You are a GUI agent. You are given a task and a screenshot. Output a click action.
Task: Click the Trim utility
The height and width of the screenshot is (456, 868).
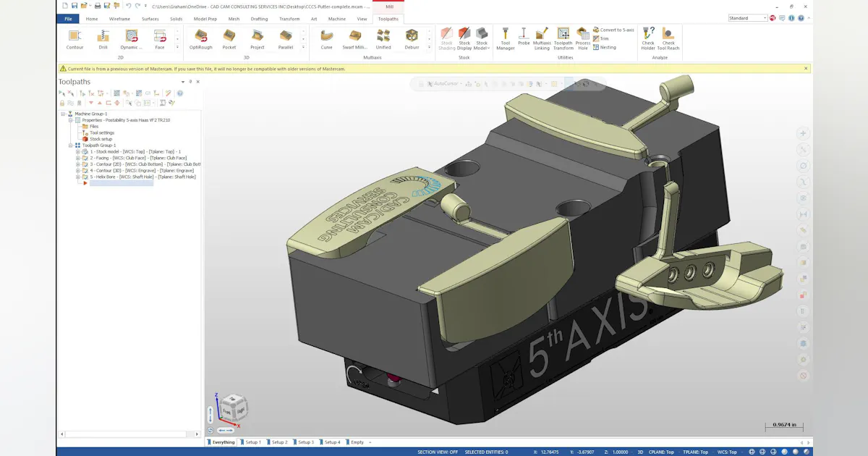(601, 38)
